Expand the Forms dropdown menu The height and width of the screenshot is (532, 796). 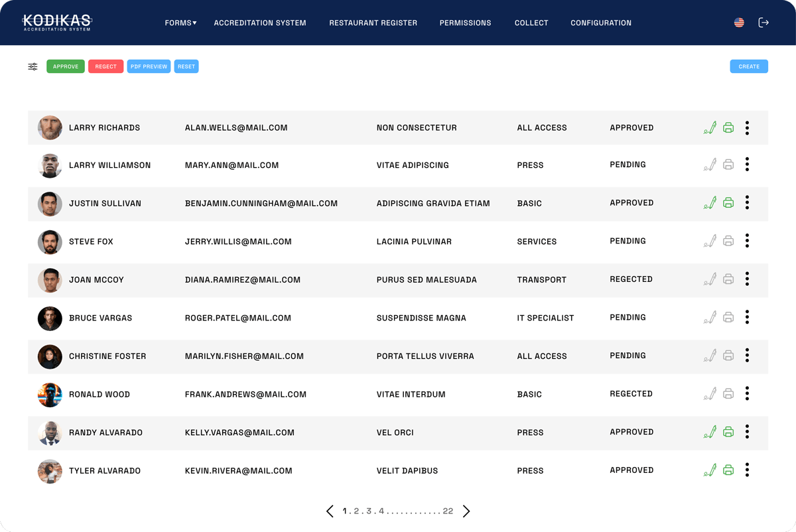pos(180,23)
